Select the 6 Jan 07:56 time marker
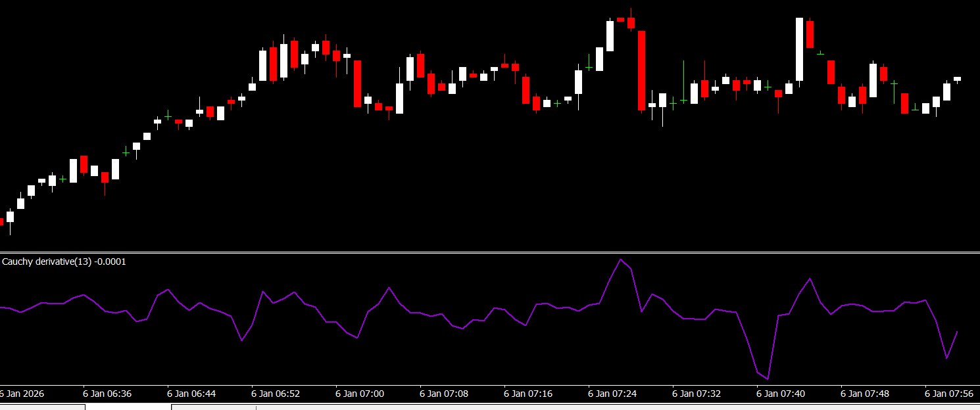Screen dimensions: 980x410 coord(949,394)
